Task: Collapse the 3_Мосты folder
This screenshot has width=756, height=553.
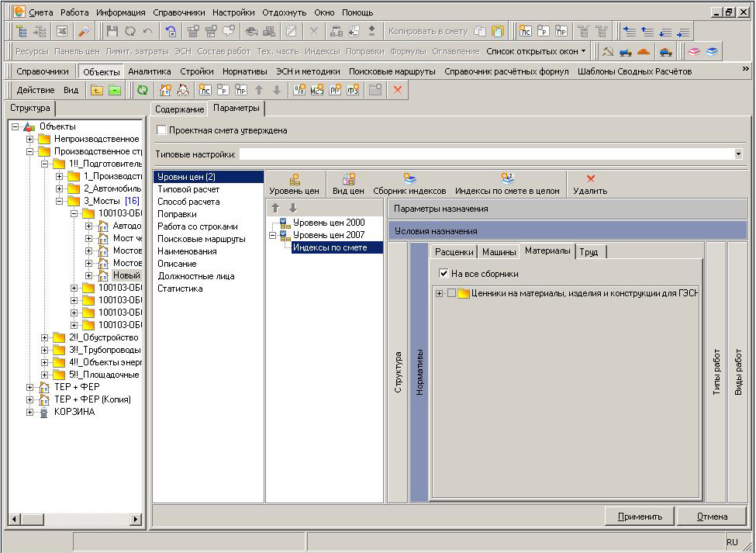Action: tap(59, 201)
